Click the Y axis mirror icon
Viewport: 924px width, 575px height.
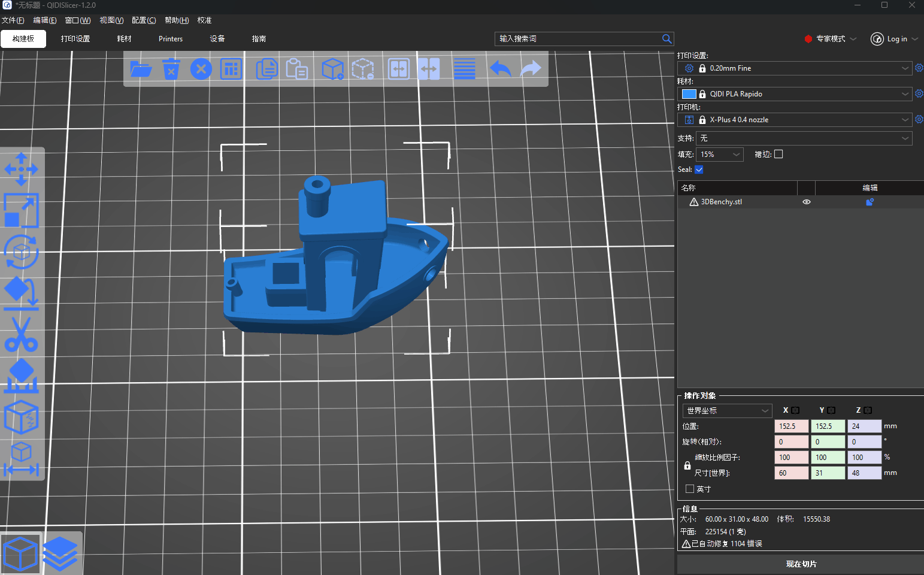(x=831, y=410)
